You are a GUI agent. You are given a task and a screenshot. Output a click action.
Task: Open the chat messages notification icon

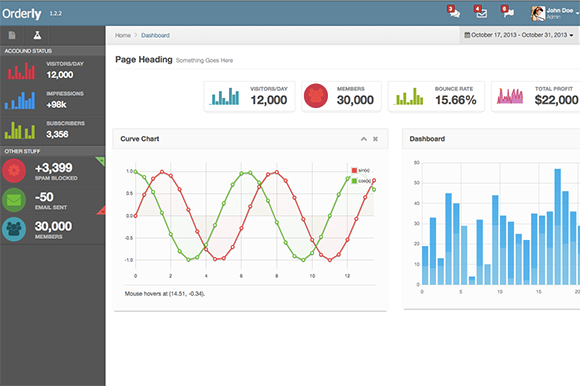pyautogui.click(x=453, y=11)
